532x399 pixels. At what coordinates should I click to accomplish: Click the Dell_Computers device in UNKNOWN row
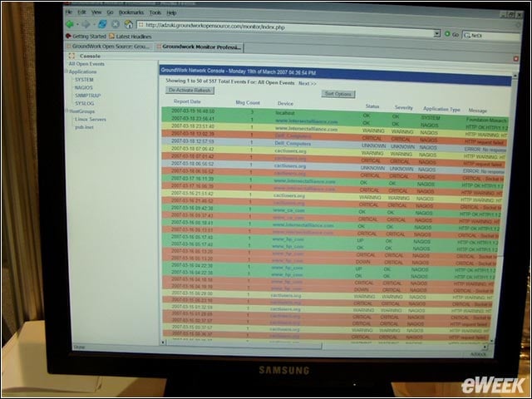tap(293, 144)
